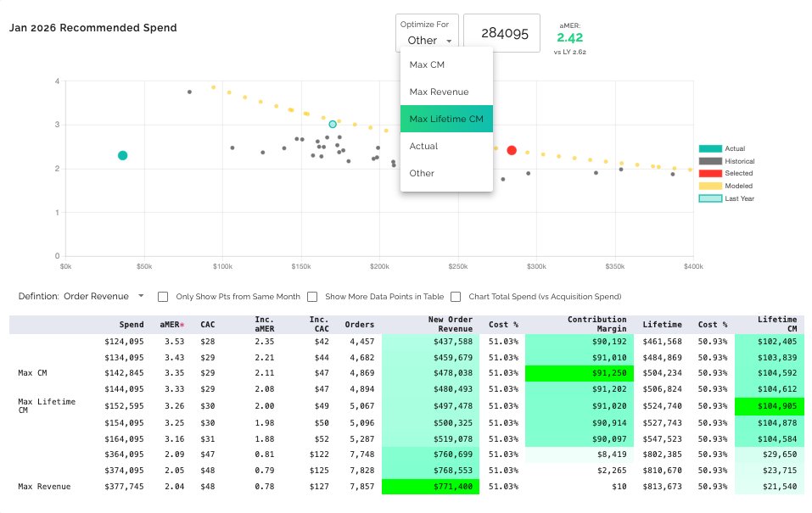Click the $813,673 lifetime value cell
Viewport: 812px width, 513px height.
pyautogui.click(x=663, y=487)
